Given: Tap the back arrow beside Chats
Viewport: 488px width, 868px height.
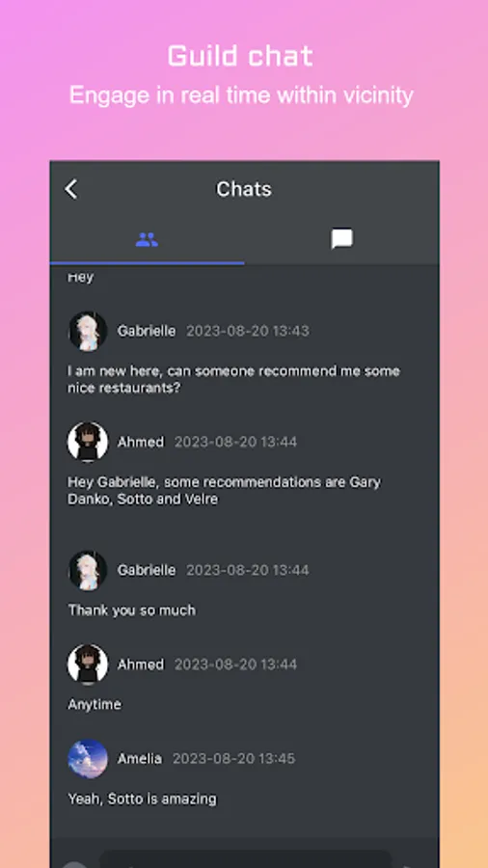Looking at the screenshot, I should [70, 189].
